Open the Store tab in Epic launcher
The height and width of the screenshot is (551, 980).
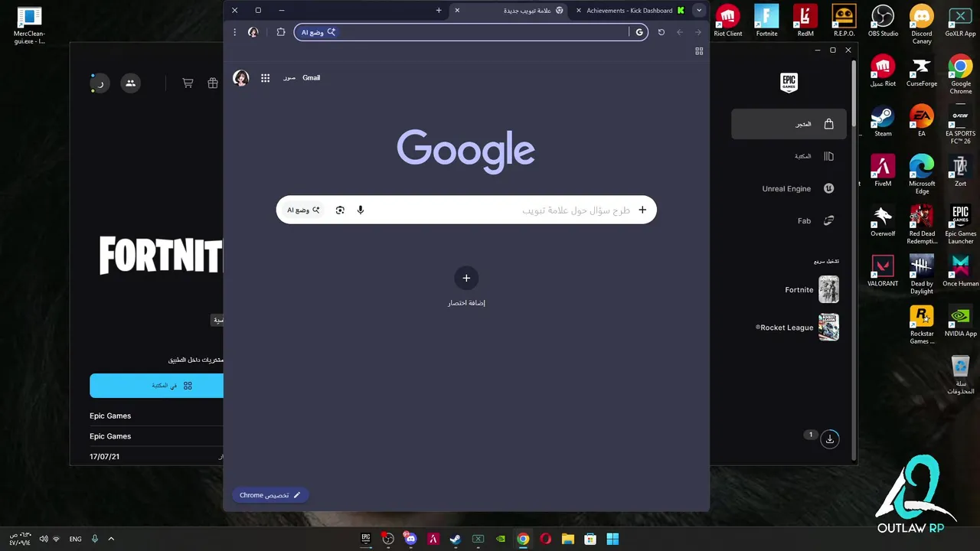(x=789, y=124)
